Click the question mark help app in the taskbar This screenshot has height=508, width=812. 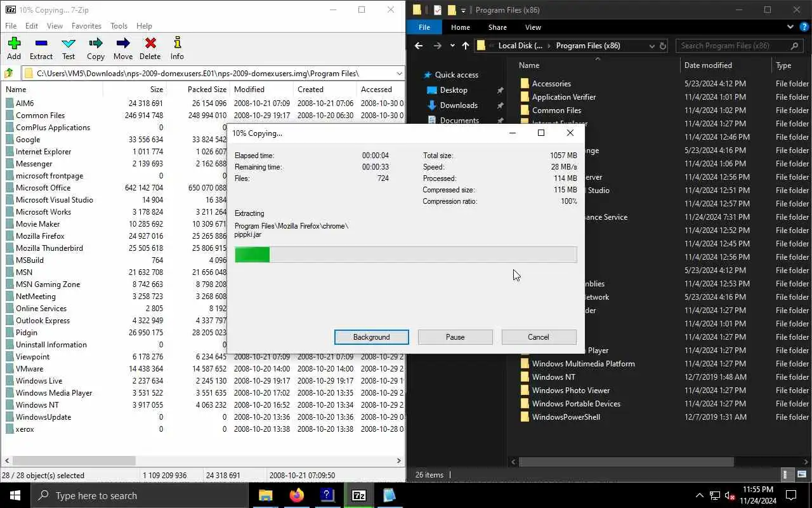[327, 495]
